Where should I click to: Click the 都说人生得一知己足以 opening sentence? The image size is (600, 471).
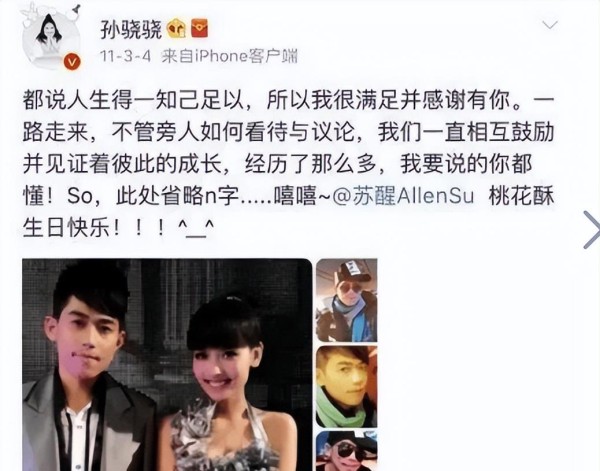tap(133, 101)
